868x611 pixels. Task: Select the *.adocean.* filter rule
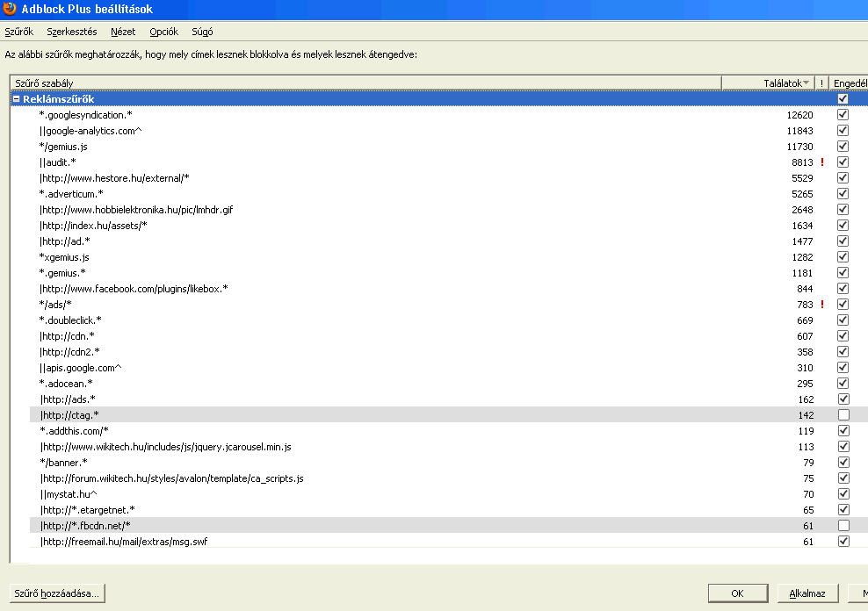click(66, 383)
